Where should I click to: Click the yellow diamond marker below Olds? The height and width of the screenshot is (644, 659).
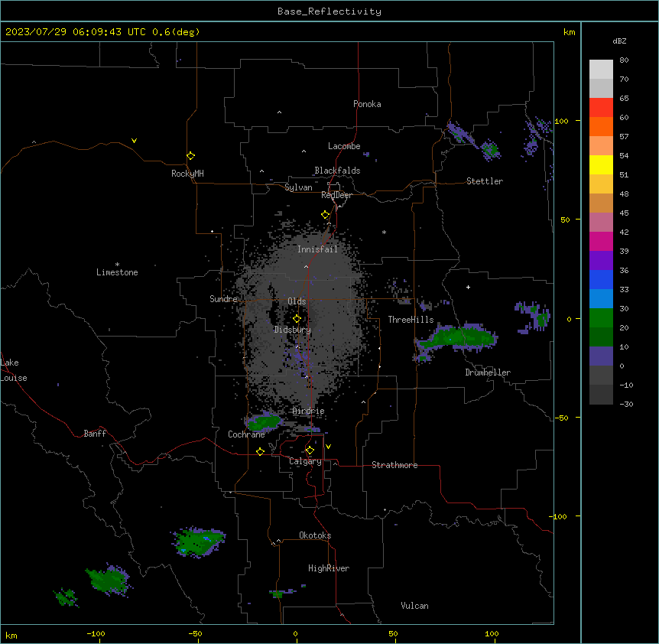pos(297,318)
